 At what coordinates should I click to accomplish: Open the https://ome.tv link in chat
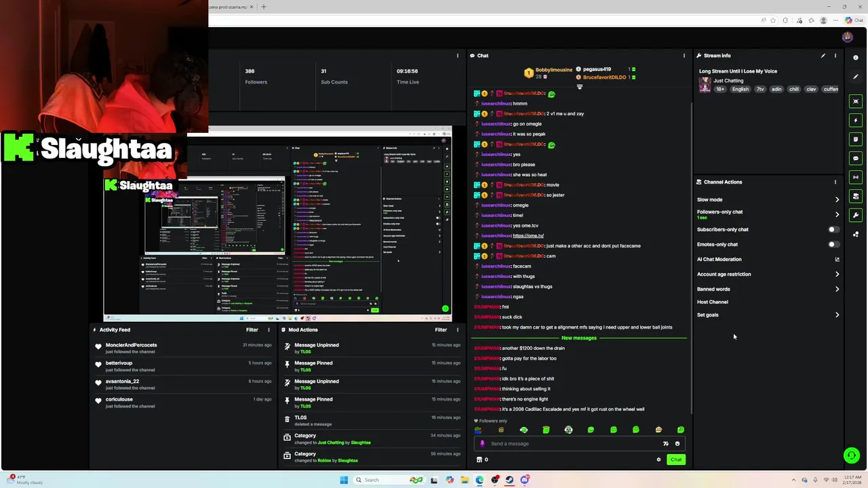click(x=528, y=235)
